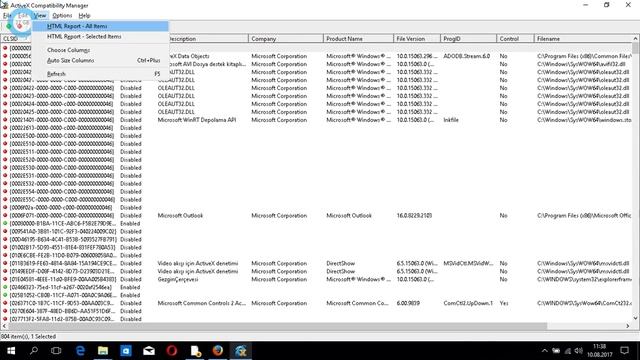Click Refresh in the View menu
The width and height of the screenshot is (640, 360).
[x=100, y=74]
